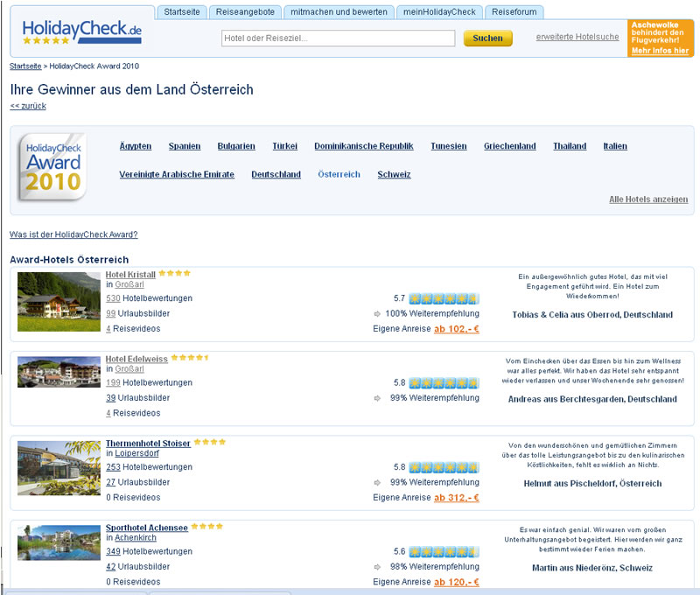Screen dimensions: 700x595
Task: Click reviewer Tobias & Celia aus Oberrod
Action: 592,315
